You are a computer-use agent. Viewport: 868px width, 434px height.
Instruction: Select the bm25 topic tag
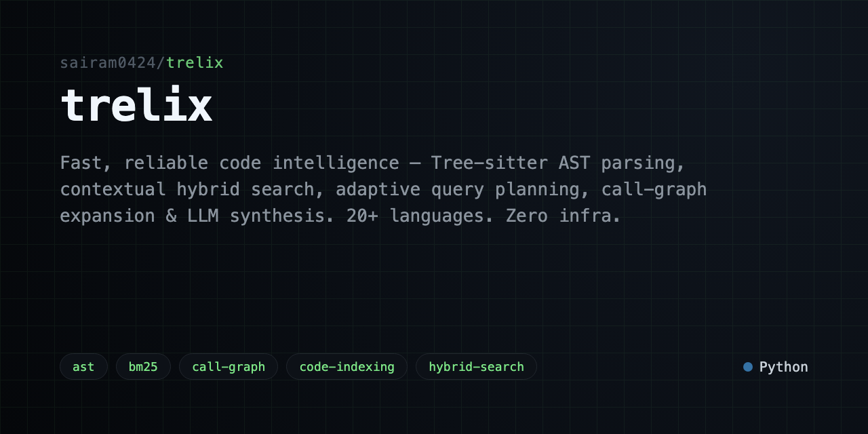point(143,367)
